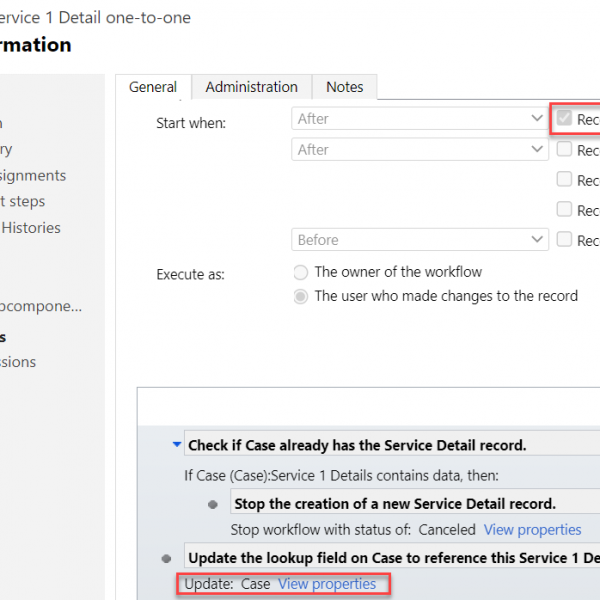Select 'The user who made changes' option
Image resolution: width=600 pixels, height=600 pixels.
[x=300, y=296]
